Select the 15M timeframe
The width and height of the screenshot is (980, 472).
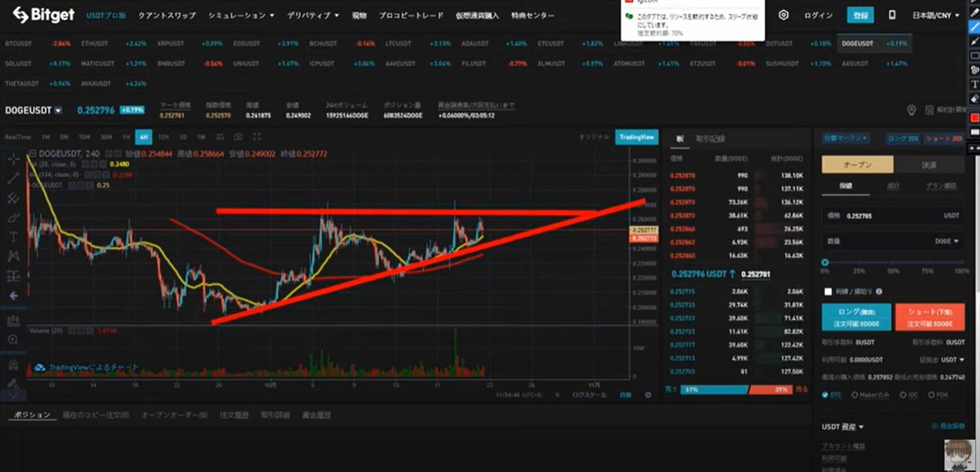coord(86,137)
